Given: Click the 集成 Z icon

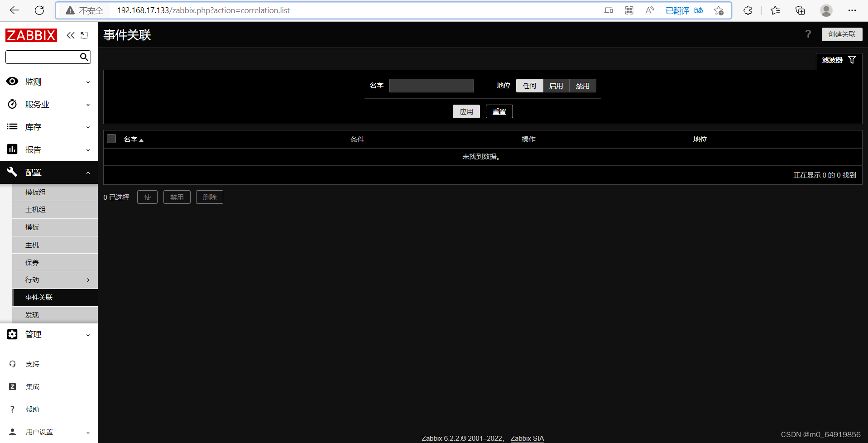Looking at the screenshot, I should [x=13, y=386].
